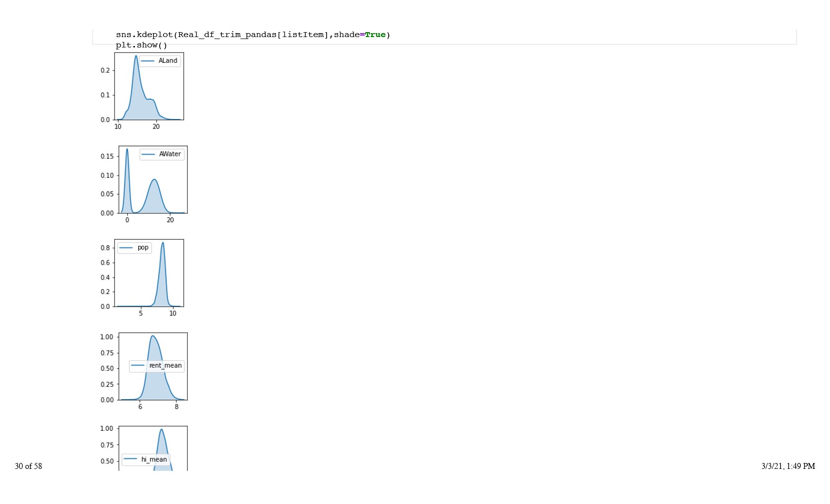This screenshot has height=504, width=830.
Task: Click the sns.kdeplot code line
Action: pyautogui.click(x=252, y=35)
